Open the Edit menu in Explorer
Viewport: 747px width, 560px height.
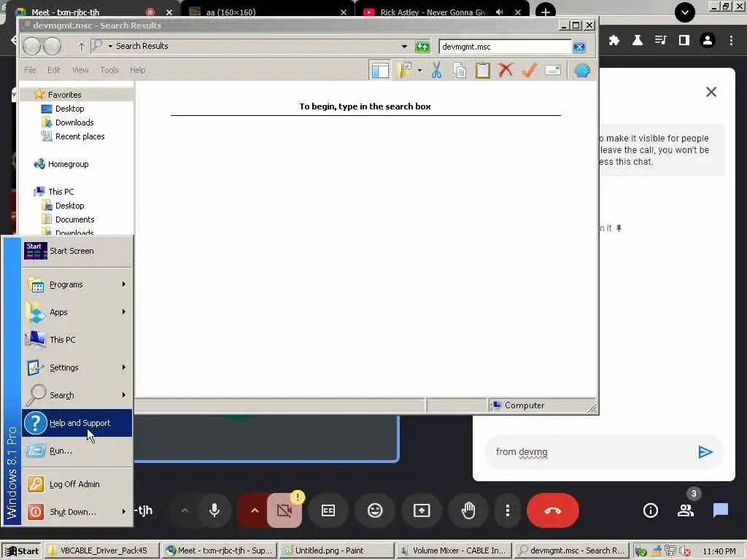54,70
